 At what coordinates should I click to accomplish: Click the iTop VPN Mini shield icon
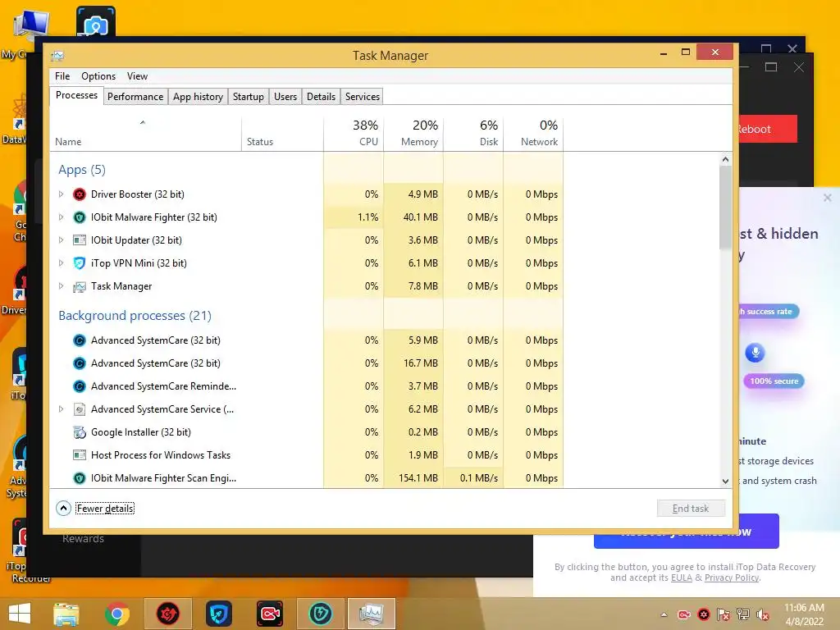[x=80, y=263]
